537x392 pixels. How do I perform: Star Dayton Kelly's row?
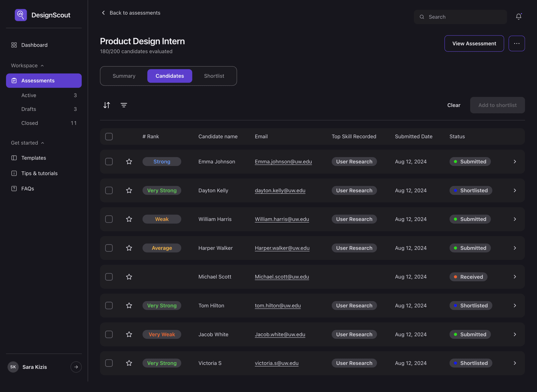[x=129, y=190]
